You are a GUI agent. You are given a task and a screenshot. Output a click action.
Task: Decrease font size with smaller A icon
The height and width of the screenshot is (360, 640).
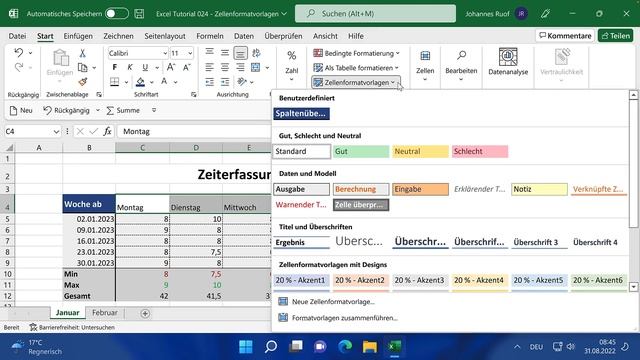click(187, 67)
